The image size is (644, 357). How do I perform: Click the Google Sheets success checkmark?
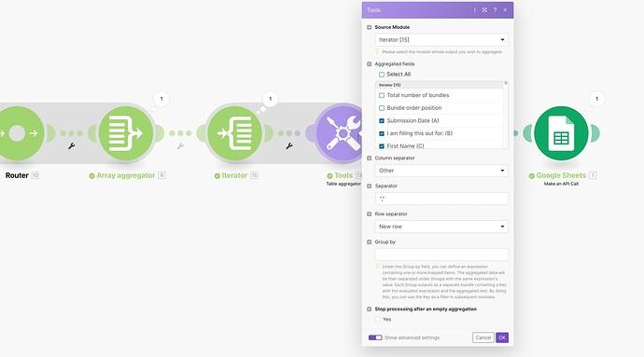531,175
